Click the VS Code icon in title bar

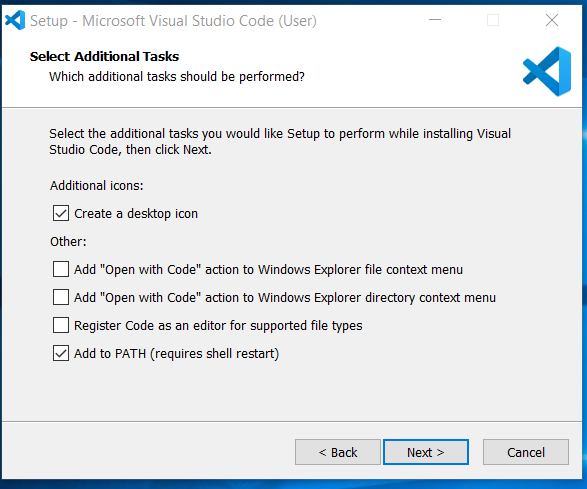pos(15,20)
